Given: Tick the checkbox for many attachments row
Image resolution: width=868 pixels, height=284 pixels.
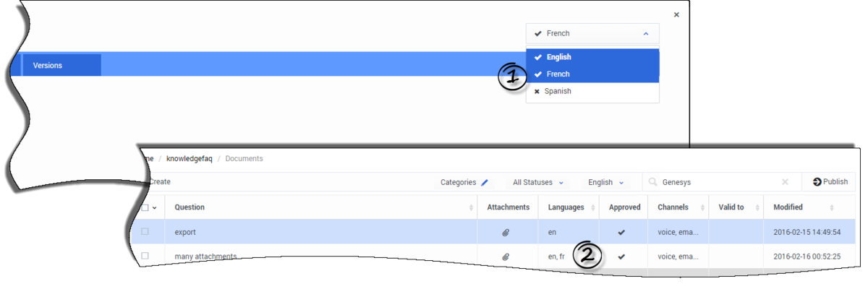Looking at the screenshot, I should 145,256.
